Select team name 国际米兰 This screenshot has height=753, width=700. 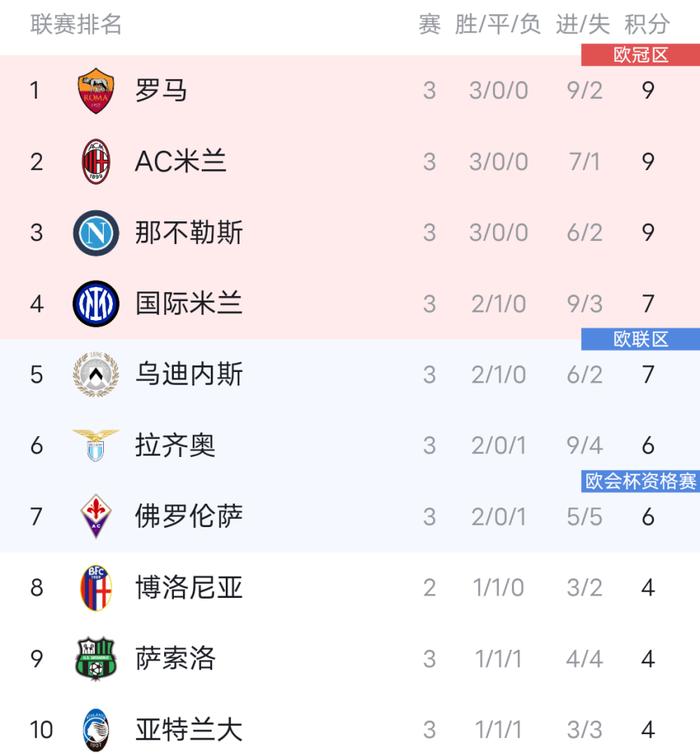click(x=189, y=304)
